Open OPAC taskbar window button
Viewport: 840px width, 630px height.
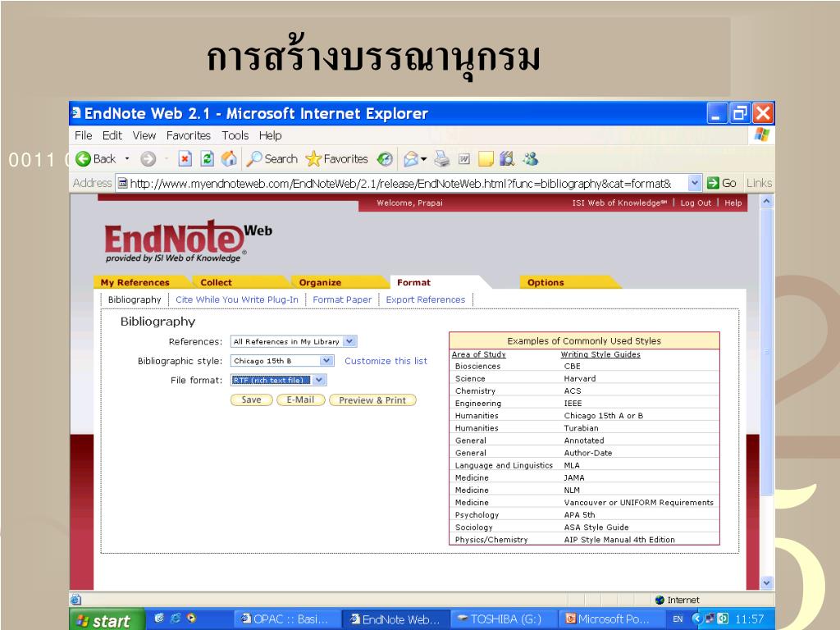(286, 619)
